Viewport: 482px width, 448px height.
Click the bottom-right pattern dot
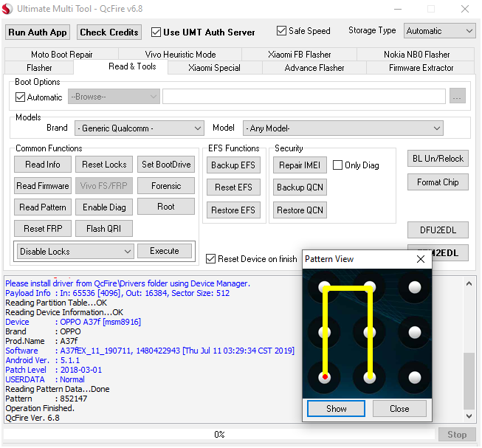(x=415, y=377)
